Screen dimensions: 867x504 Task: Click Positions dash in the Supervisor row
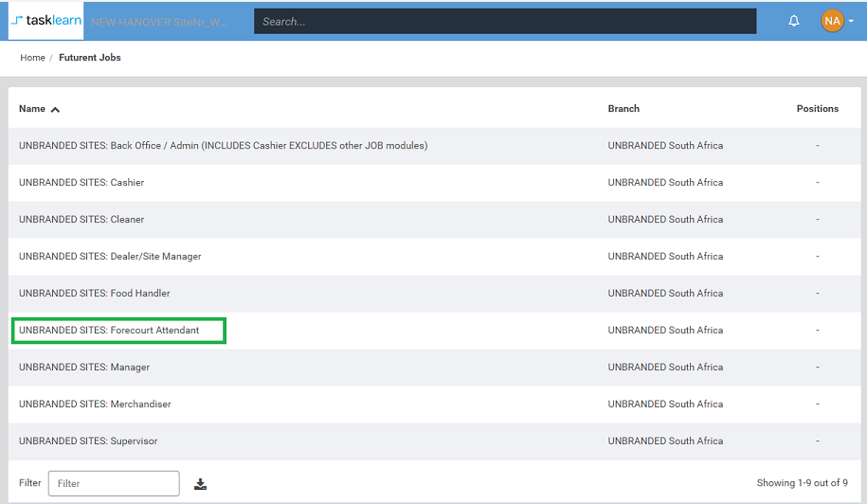817,441
